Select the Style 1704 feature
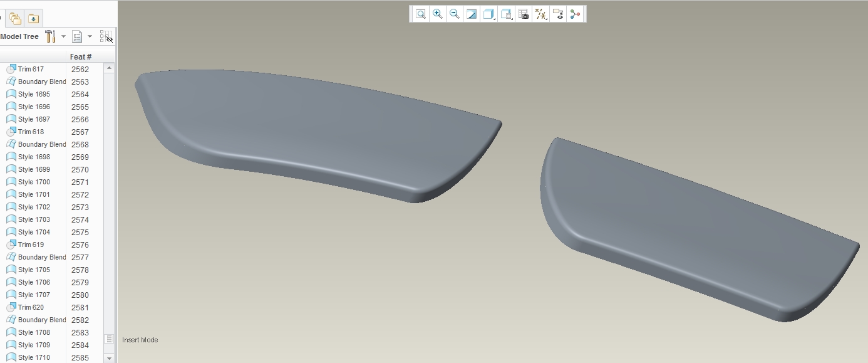This screenshot has height=363, width=868. [34, 232]
